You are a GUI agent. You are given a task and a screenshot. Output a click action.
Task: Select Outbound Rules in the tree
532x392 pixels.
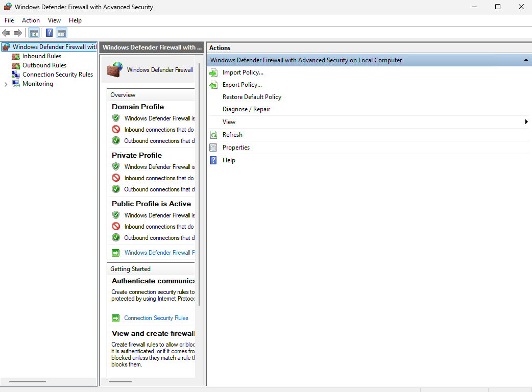[44, 65]
